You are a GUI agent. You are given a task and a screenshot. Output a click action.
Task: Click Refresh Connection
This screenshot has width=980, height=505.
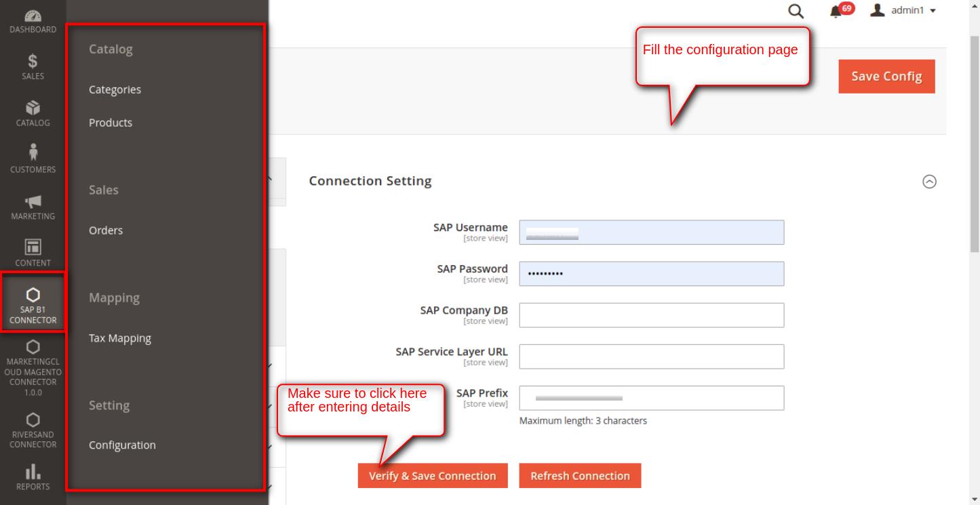(x=580, y=475)
